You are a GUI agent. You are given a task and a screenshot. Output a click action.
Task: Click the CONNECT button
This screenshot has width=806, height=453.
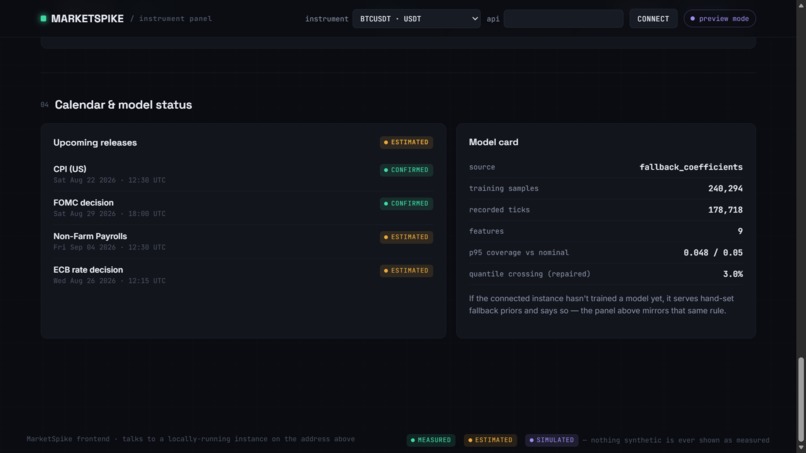tap(653, 19)
